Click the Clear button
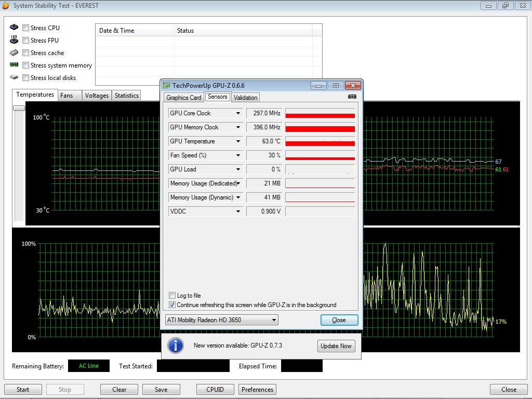 click(x=119, y=390)
